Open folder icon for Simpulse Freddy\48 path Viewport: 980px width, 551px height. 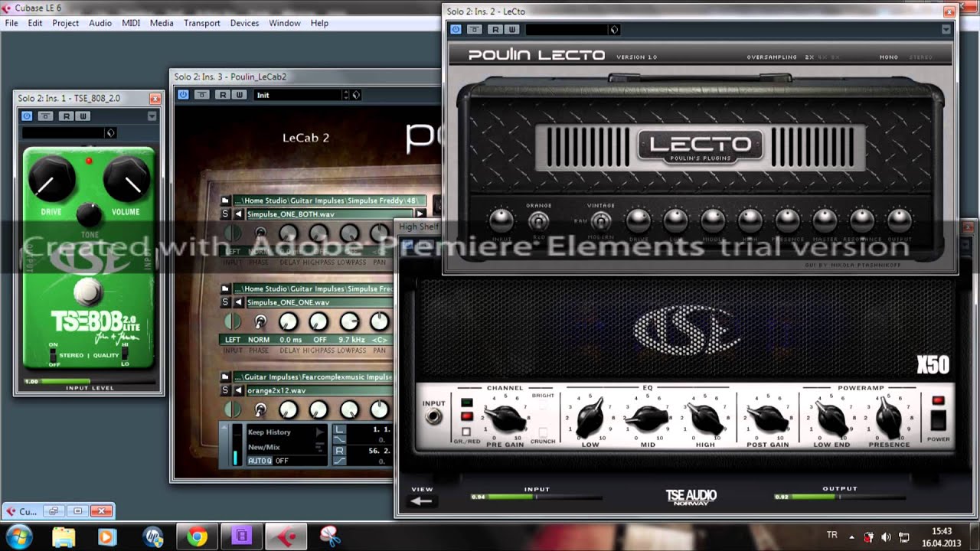[226, 201]
